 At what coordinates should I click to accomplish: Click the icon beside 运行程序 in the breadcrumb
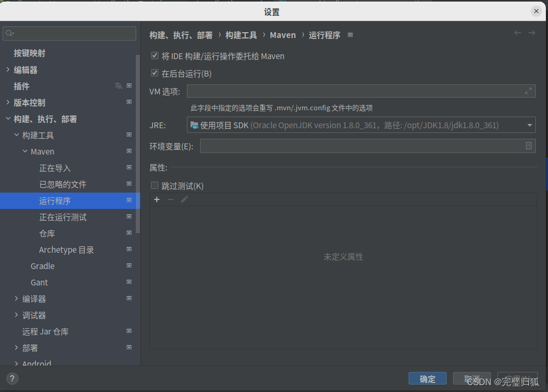pos(350,35)
